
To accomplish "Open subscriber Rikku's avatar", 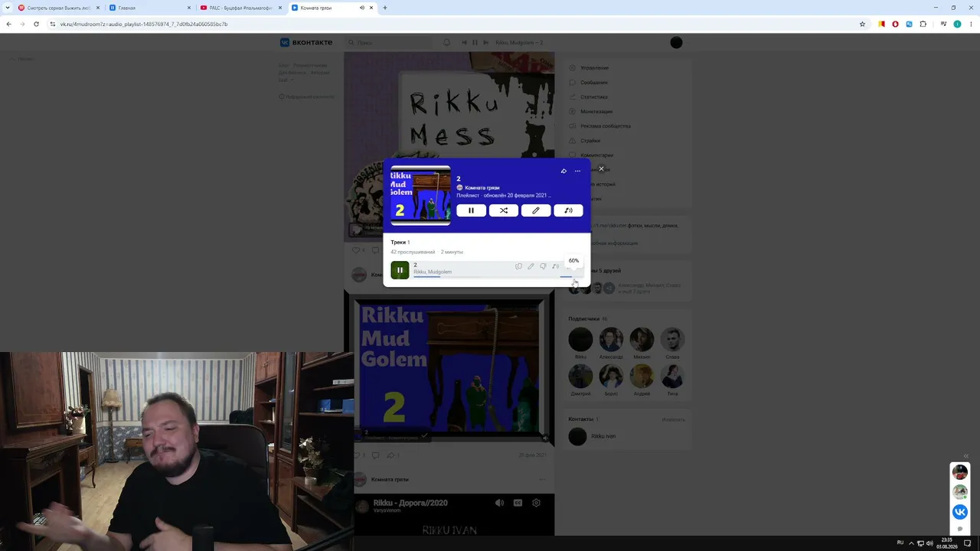I will click(x=580, y=339).
